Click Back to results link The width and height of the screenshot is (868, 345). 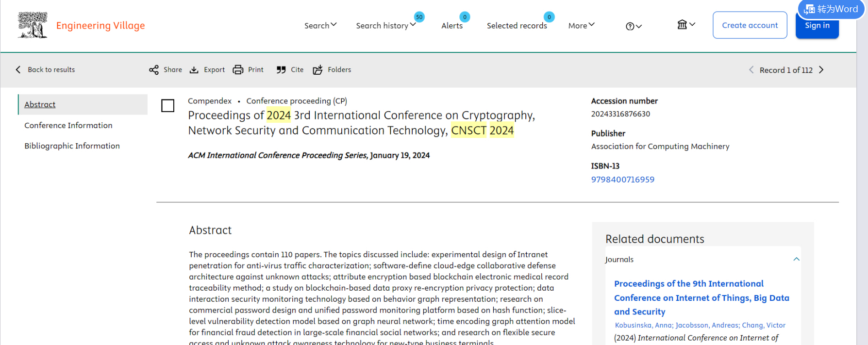[x=51, y=70]
